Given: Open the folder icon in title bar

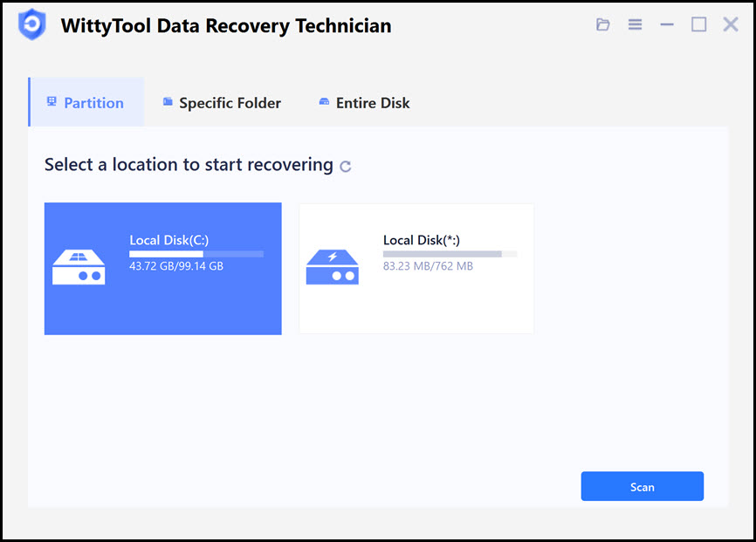Looking at the screenshot, I should click(602, 24).
